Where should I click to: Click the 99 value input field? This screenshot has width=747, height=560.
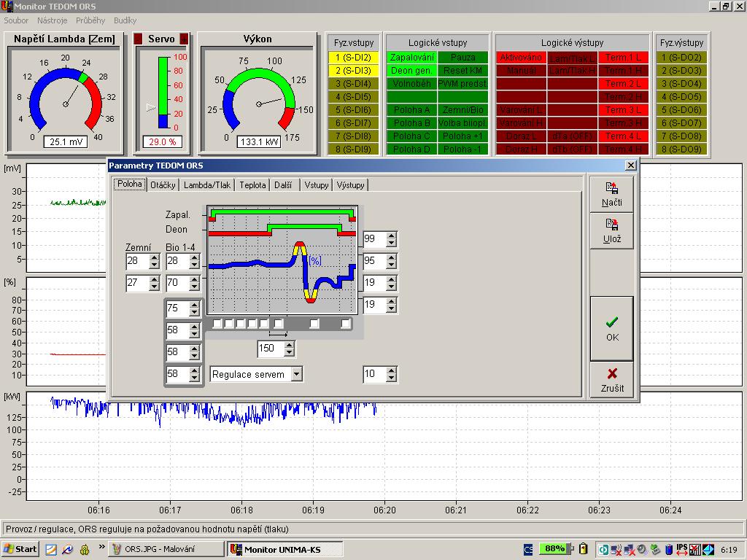click(373, 239)
